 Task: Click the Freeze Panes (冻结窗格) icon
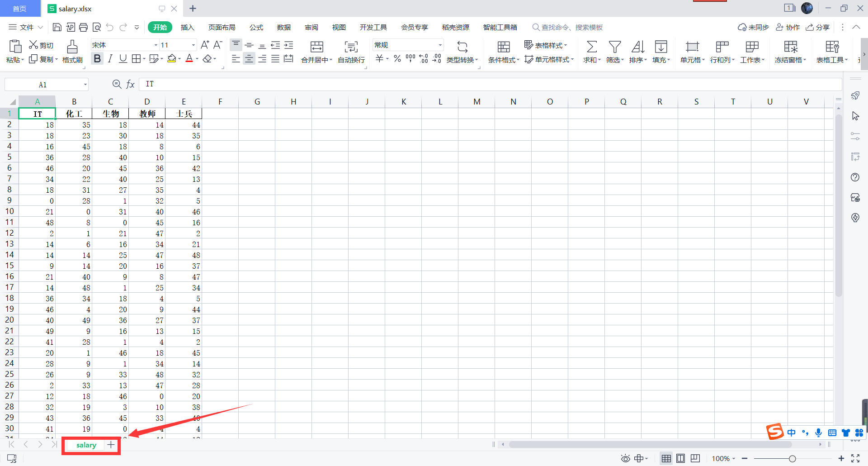(x=791, y=47)
